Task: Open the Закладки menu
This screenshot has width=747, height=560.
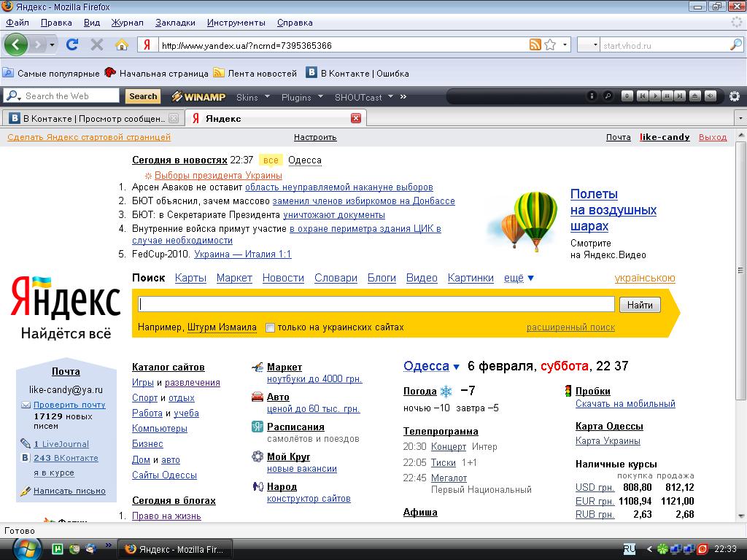Action: (x=175, y=23)
